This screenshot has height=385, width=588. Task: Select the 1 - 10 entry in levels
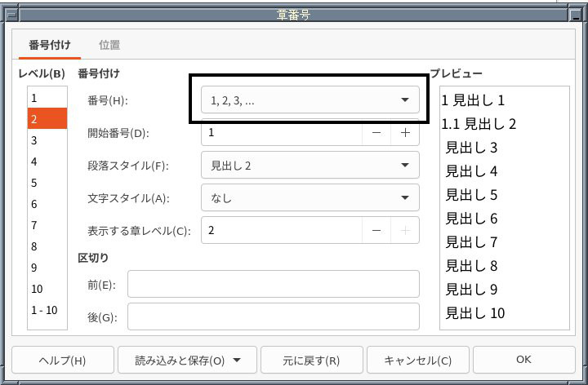pyautogui.click(x=47, y=310)
